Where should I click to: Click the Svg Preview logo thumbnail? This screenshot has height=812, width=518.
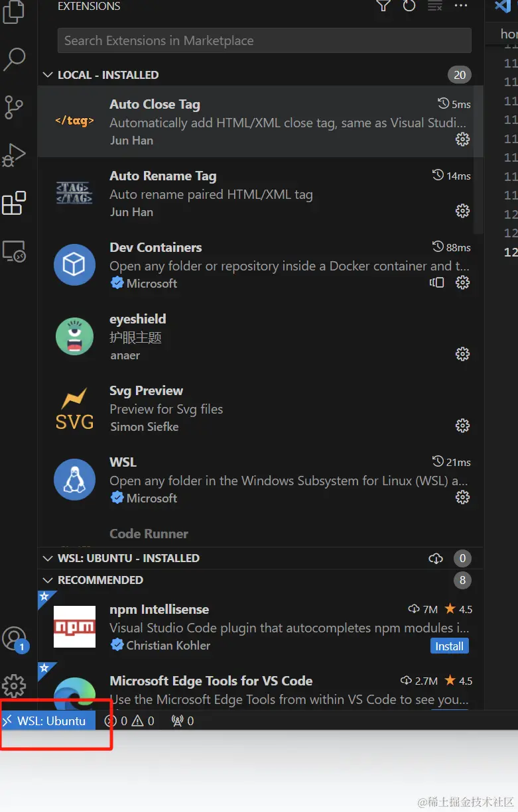tap(74, 408)
